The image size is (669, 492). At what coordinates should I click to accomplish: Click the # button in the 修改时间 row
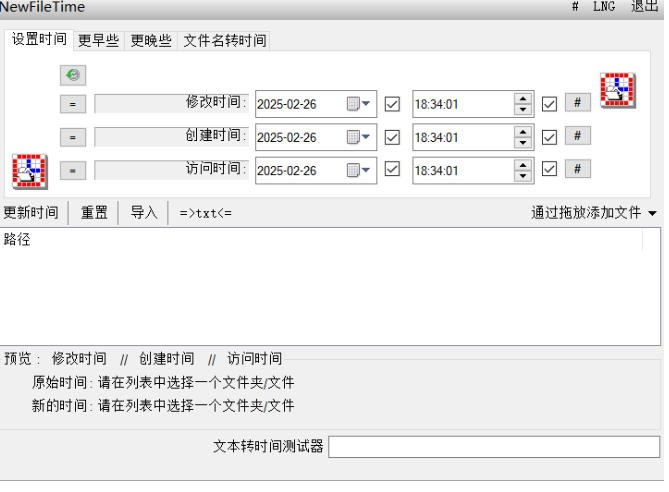click(578, 102)
